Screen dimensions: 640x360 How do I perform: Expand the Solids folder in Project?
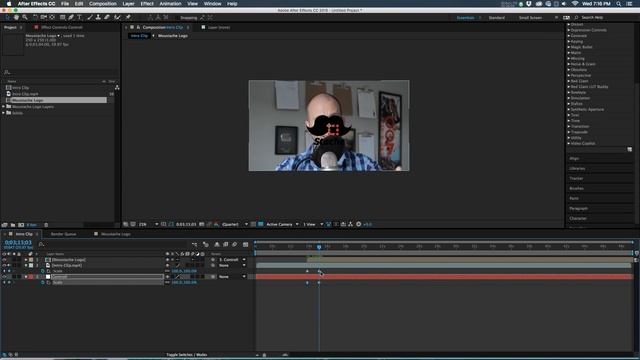(x=4, y=113)
